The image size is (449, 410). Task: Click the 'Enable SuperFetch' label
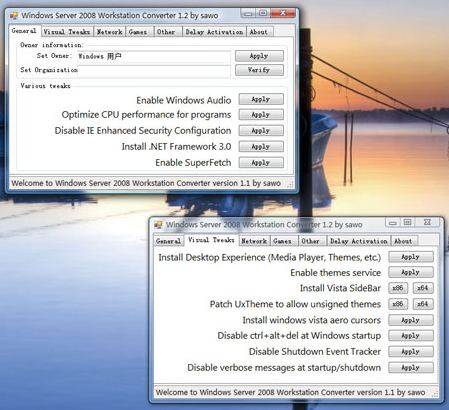point(193,163)
